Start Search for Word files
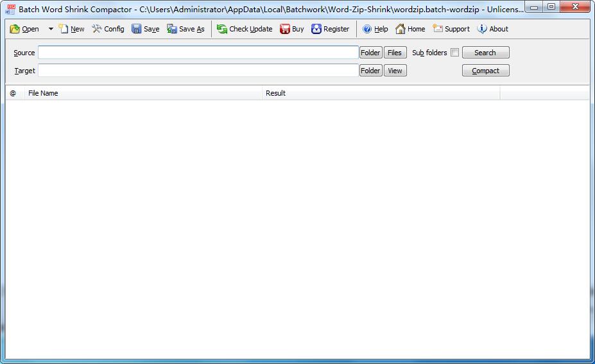 click(486, 53)
